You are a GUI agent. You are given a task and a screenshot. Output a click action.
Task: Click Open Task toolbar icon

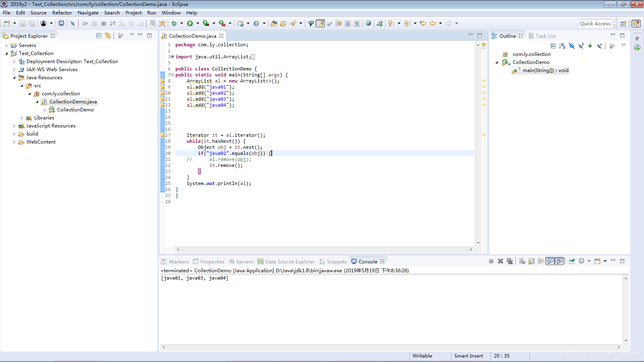[x=283, y=23]
